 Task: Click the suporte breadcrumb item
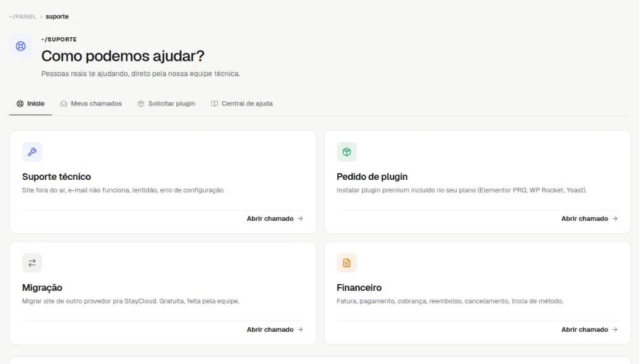tap(57, 16)
